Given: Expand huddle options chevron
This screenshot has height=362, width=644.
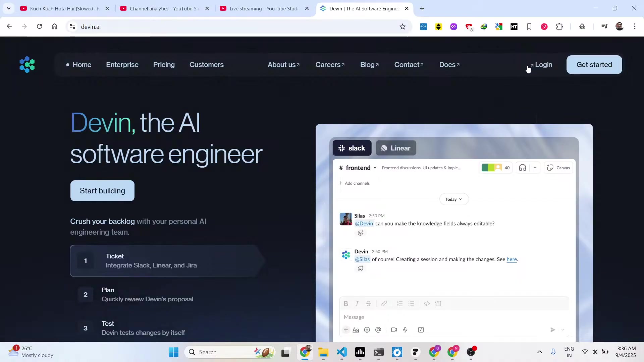Looking at the screenshot, I should pyautogui.click(x=535, y=168).
